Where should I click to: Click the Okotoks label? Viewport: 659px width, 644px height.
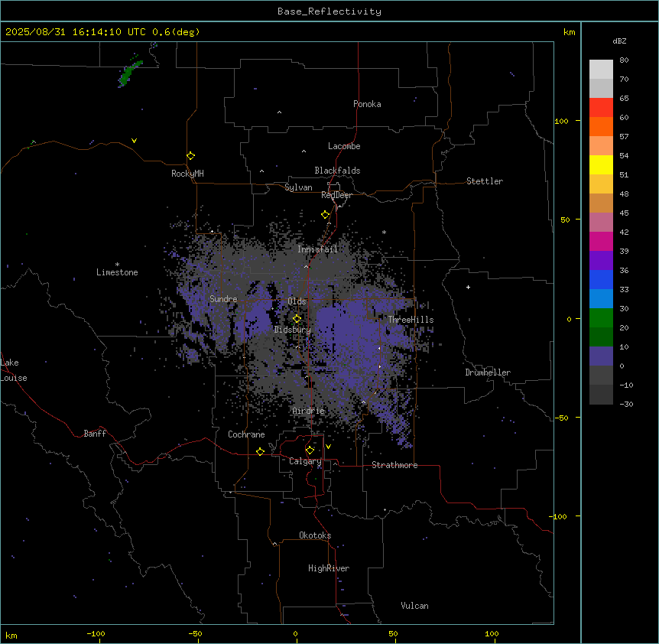(315, 535)
